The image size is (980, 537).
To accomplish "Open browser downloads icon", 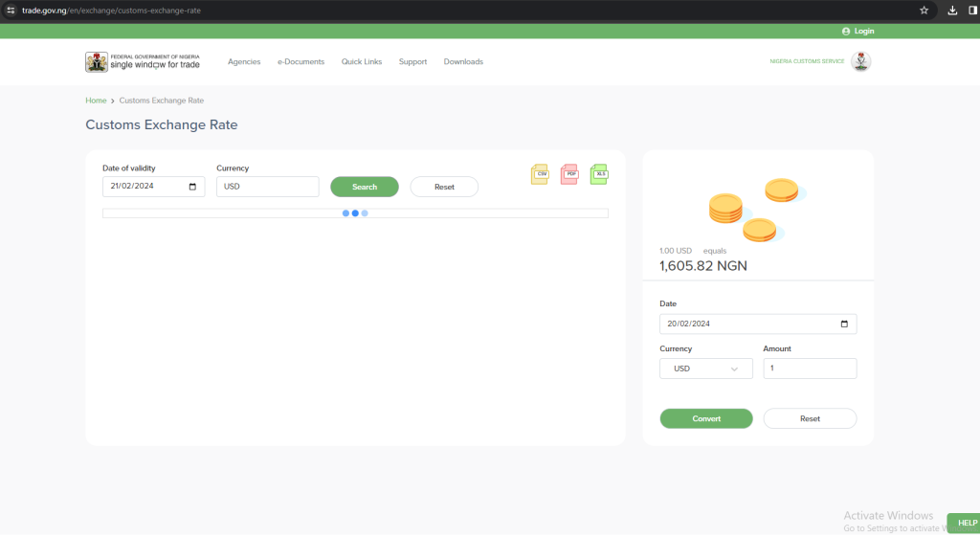I will click(x=952, y=11).
